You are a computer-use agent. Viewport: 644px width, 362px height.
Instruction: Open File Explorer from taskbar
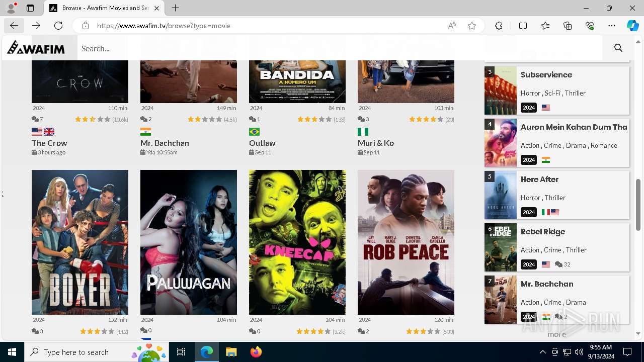[231, 352]
